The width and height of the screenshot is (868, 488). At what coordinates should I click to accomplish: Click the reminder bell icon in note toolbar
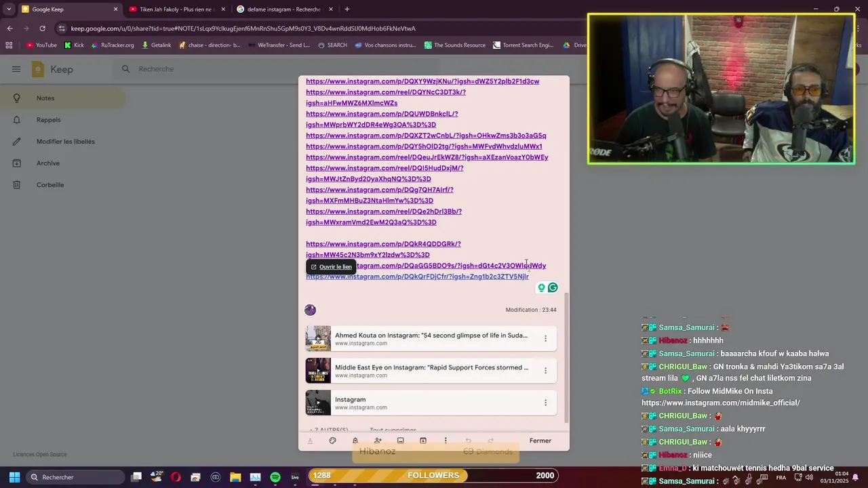(x=355, y=441)
